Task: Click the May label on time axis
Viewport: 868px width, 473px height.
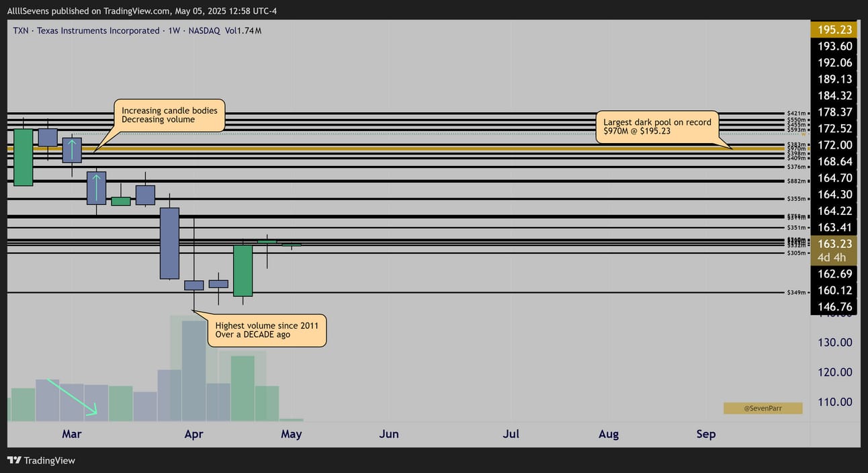Action: tap(292, 434)
